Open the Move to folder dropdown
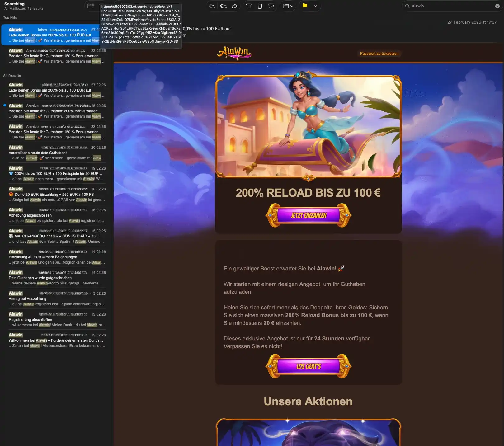Image resolution: width=504 pixels, height=446 pixels. pyautogui.click(x=288, y=6)
